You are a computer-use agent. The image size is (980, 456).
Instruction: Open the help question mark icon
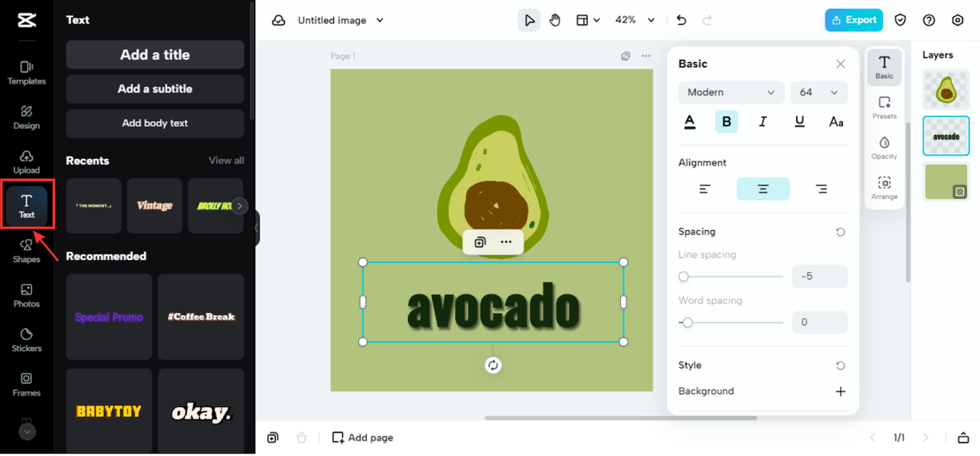click(929, 21)
